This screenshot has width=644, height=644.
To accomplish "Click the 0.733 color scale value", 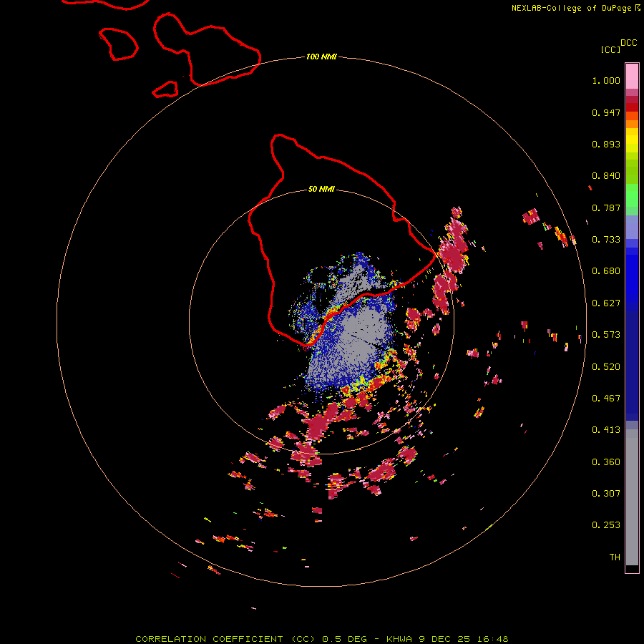I will (606, 240).
